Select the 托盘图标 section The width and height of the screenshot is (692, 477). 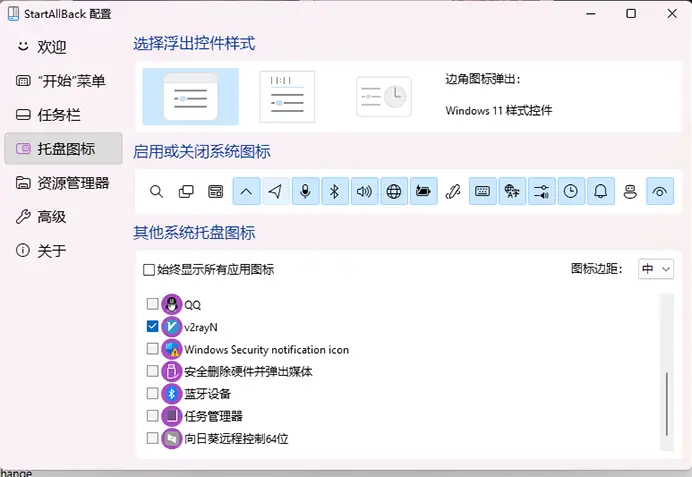pos(64,149)
